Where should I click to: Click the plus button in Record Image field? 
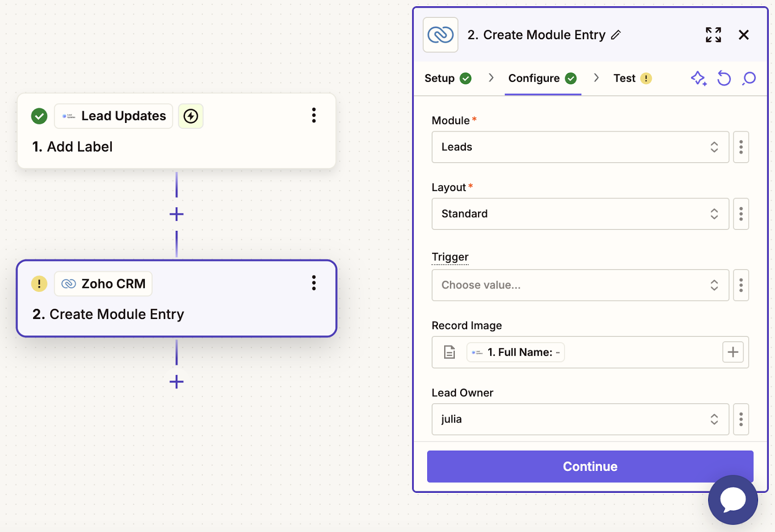coord(733,352)
